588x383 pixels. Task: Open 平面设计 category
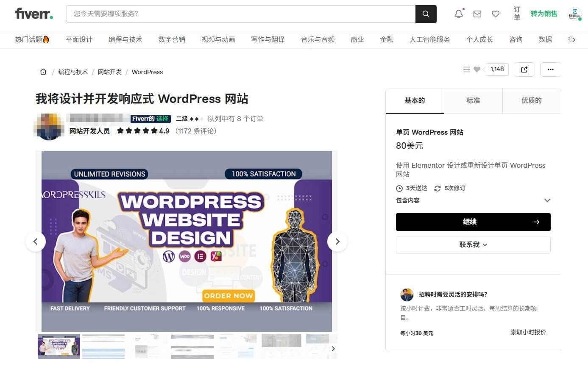79,39
